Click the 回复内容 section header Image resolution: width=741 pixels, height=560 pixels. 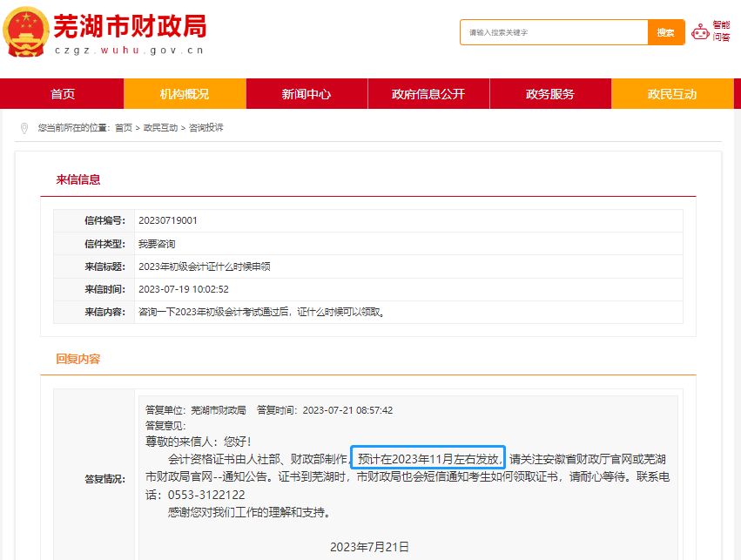(77, 358)
